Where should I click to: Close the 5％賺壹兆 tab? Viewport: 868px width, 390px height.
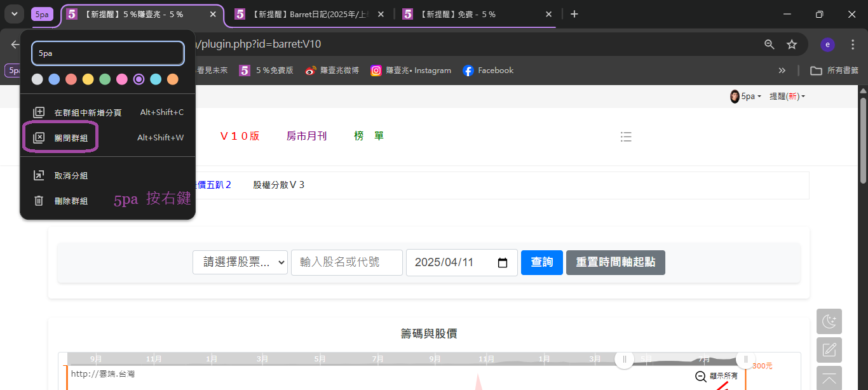pos(212,14)
